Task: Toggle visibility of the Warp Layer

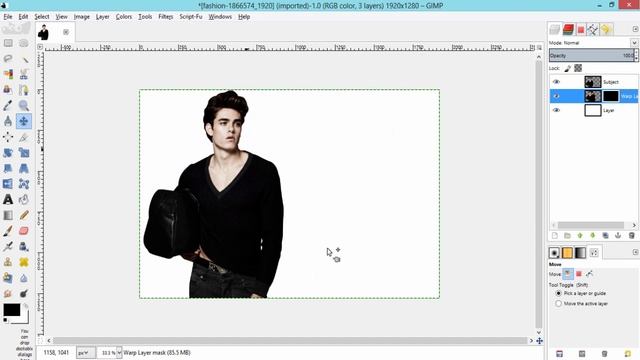Action: coord(556,96)
